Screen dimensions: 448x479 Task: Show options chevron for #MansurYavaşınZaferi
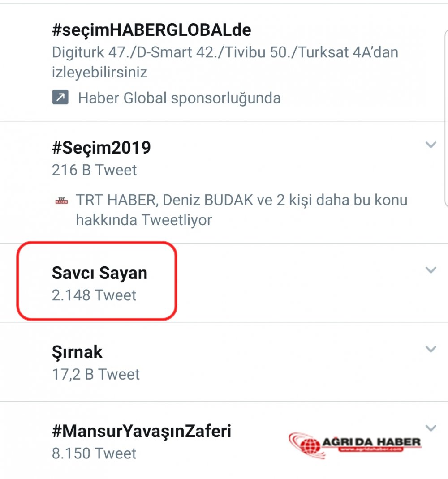(x=431, y=428)
